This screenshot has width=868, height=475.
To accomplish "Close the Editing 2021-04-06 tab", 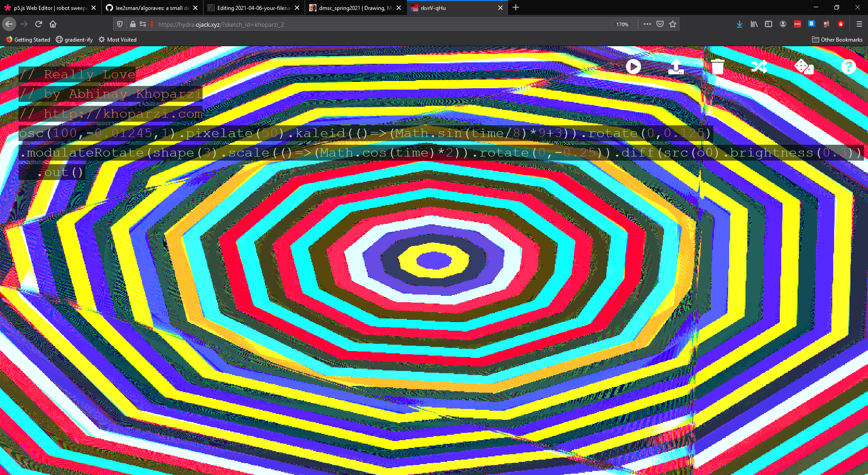I will (x=297, y=8).
